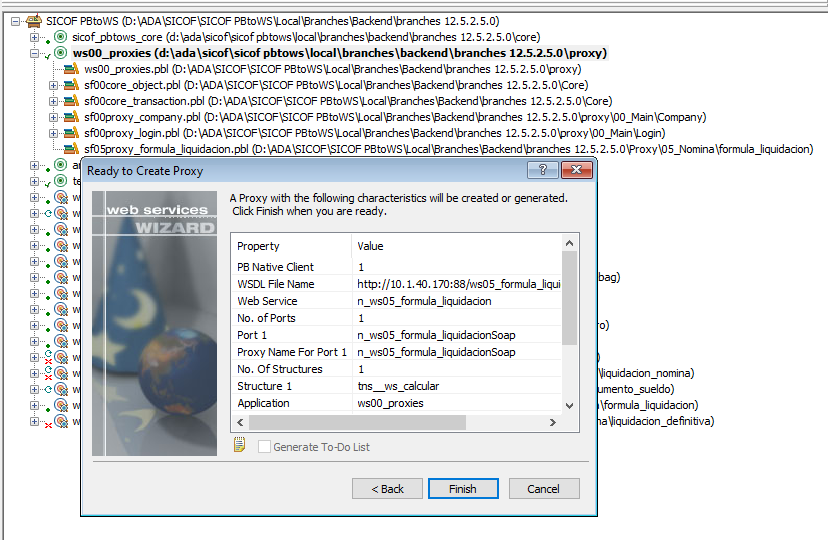Screen dimensions: 828x540
Task: Click the property list scroll down arrow
Action: (x=569, y=406)
